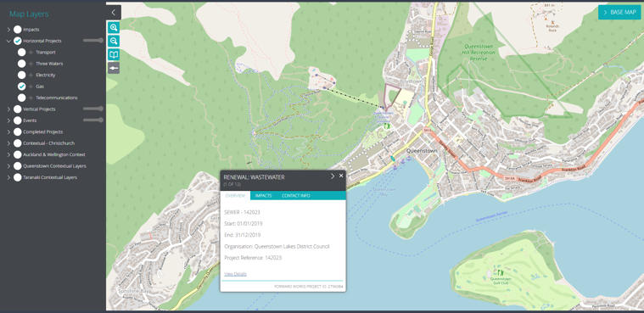Click plus icon beside Gas
This screenshot has height=313, width=644.
pos(31,87)
